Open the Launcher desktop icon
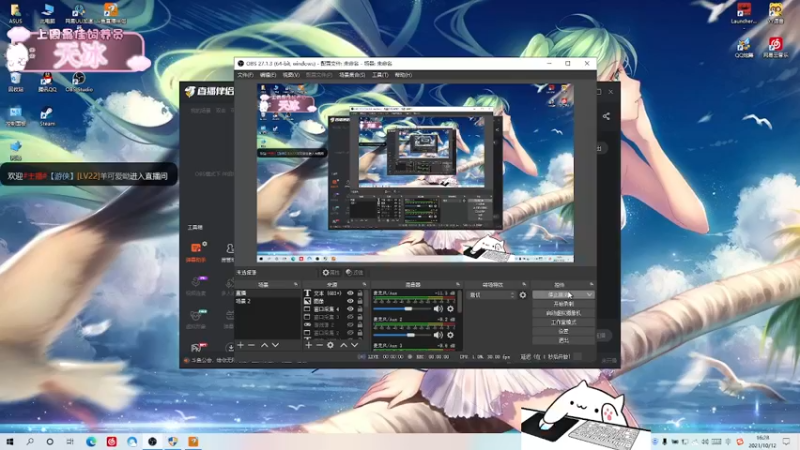This screenshot has width=800, height=450. coord(744,13)
